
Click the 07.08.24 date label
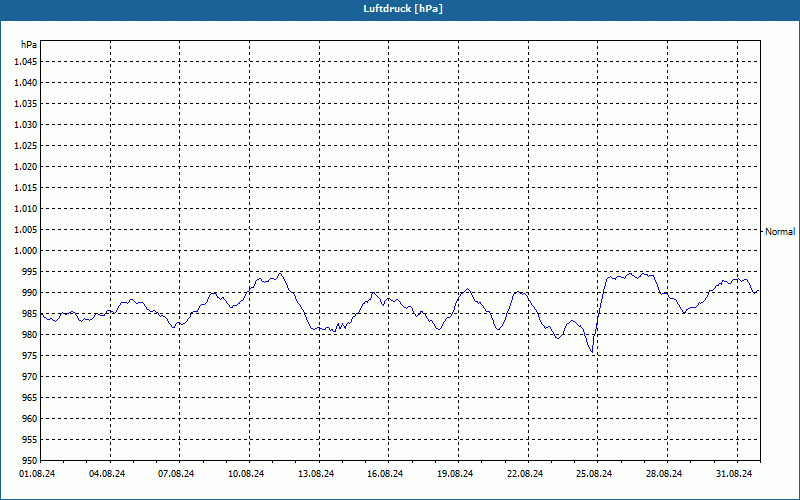177,474
